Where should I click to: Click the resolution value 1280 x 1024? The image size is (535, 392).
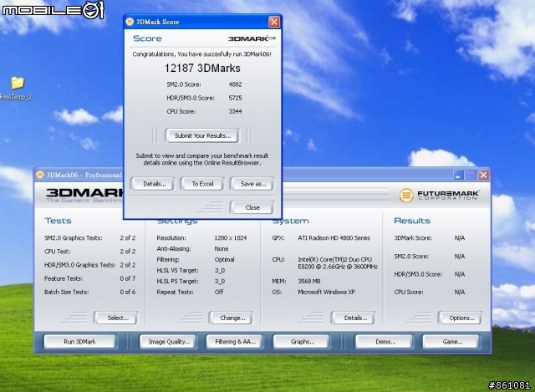231,238
